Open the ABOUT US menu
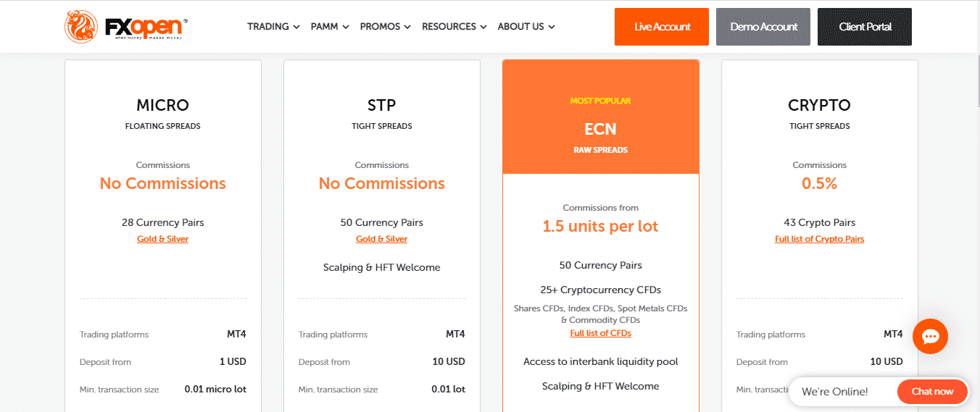The width and height of the screenshot is (980, 412). pos(526,27)
